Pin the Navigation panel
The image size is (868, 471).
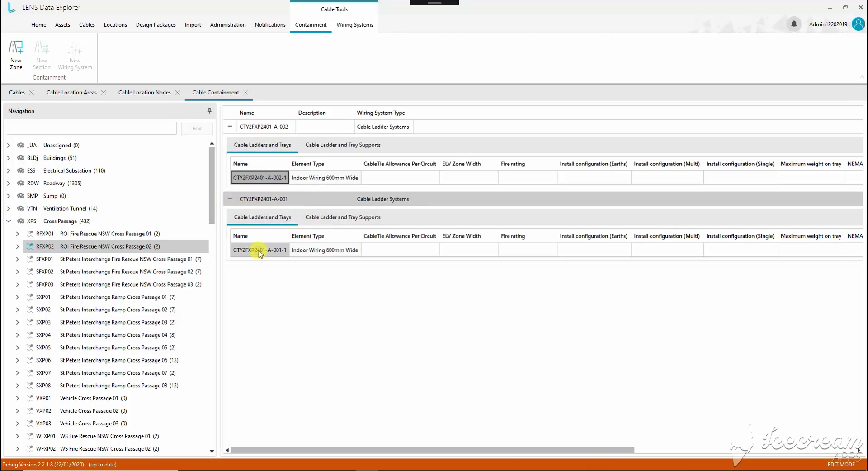[x=209, y=111]
